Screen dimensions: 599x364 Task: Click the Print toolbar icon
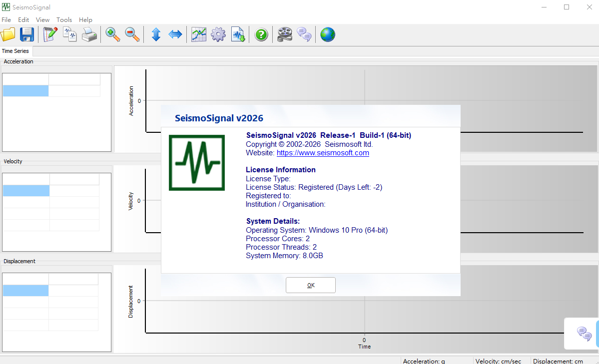(89, 35)
